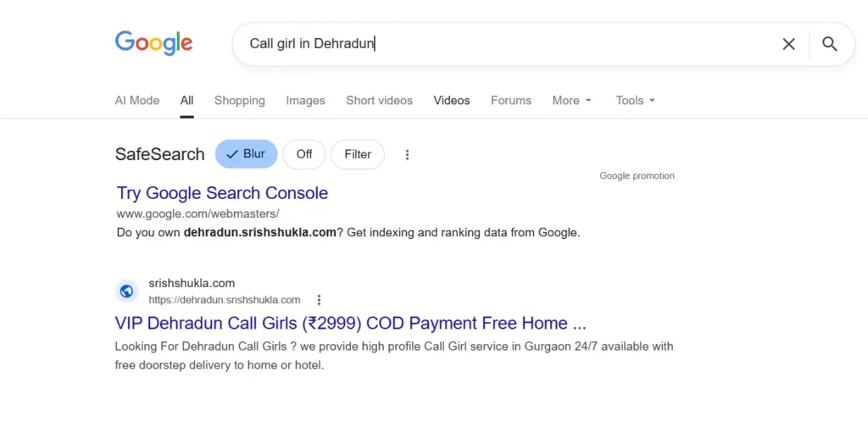This screenshot has width=868, height=421.
Task: Click the globe favicon of the srishshukla.com result
Action: [x=126, y=291]
